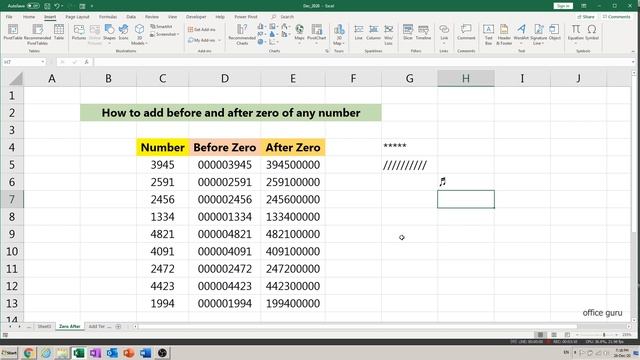
Task: Insert an Object
Action: pos(554,32)
